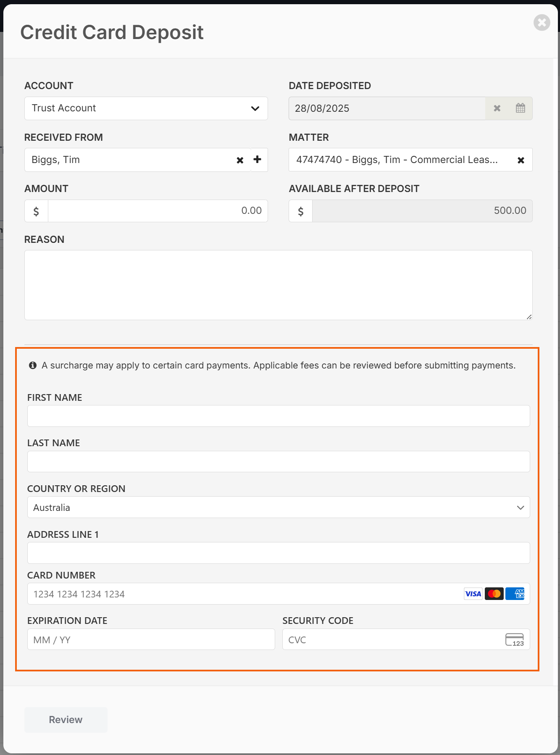Focus the Expiration Date field

click(x=151, y=639)
